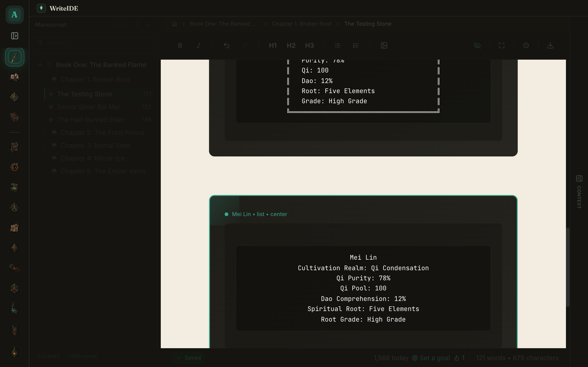Apply italic formatting from toolbar
This screenshot has width=588, height=367.
tap(198, 45)
